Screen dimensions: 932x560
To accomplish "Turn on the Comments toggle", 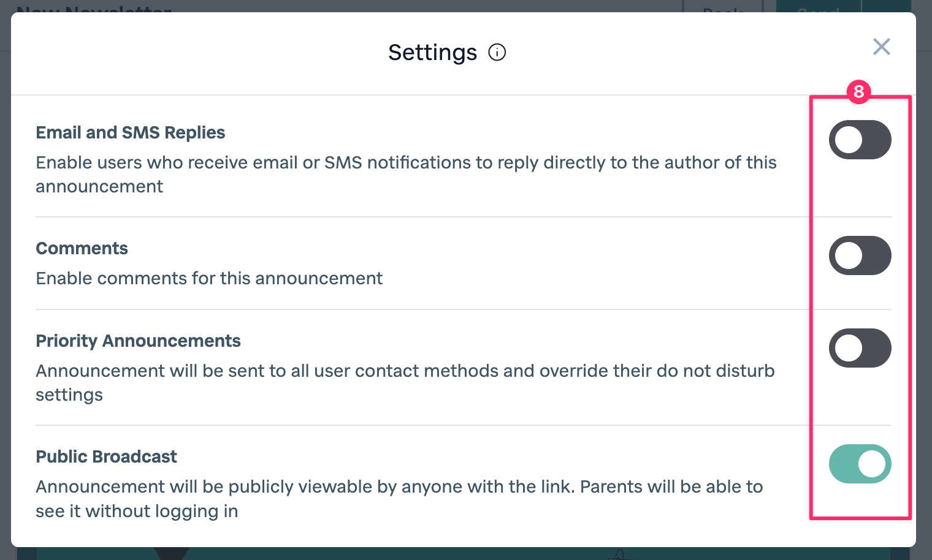I will pyautogui.click(x=860, y=255).
